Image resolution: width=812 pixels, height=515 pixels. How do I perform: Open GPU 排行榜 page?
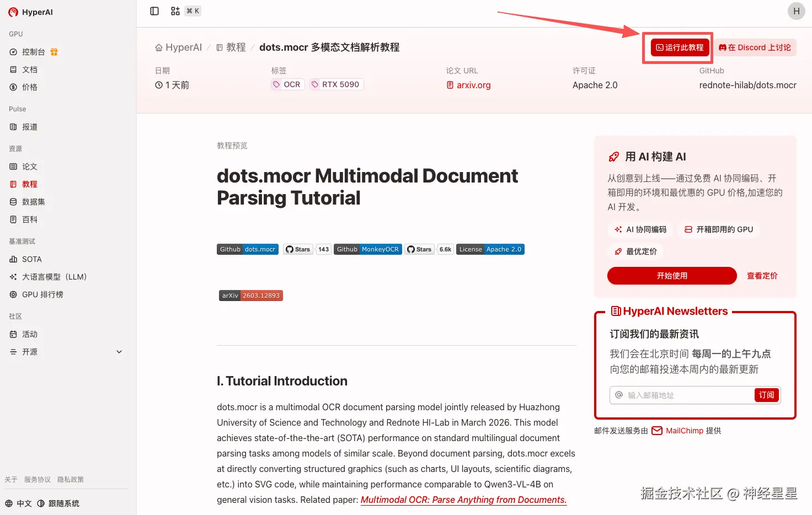(x=42, y=294)
